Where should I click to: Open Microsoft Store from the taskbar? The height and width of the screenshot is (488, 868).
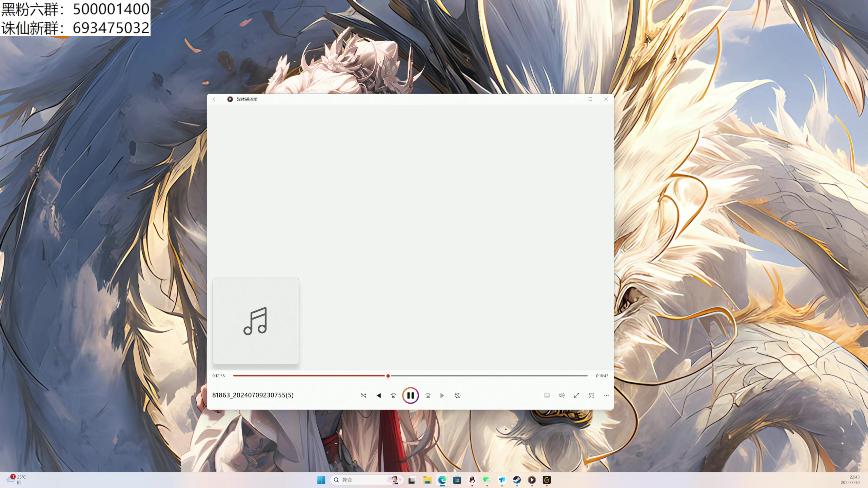pyautogui.click(x=457, y=480)
